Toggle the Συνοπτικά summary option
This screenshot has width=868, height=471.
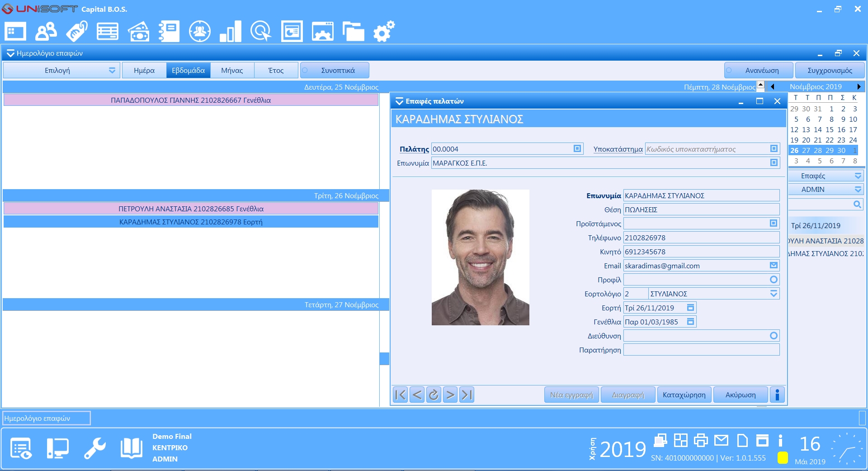tap(335, 71)
